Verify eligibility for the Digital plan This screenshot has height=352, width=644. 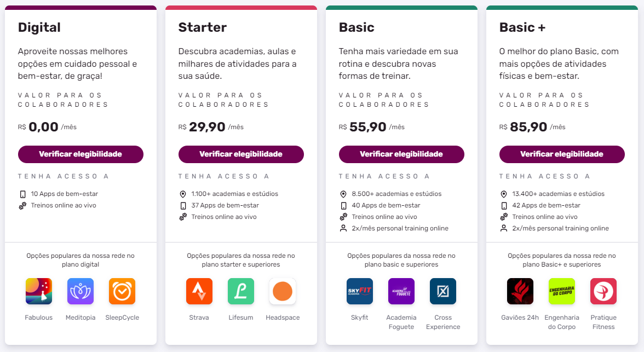coord(81,154)
